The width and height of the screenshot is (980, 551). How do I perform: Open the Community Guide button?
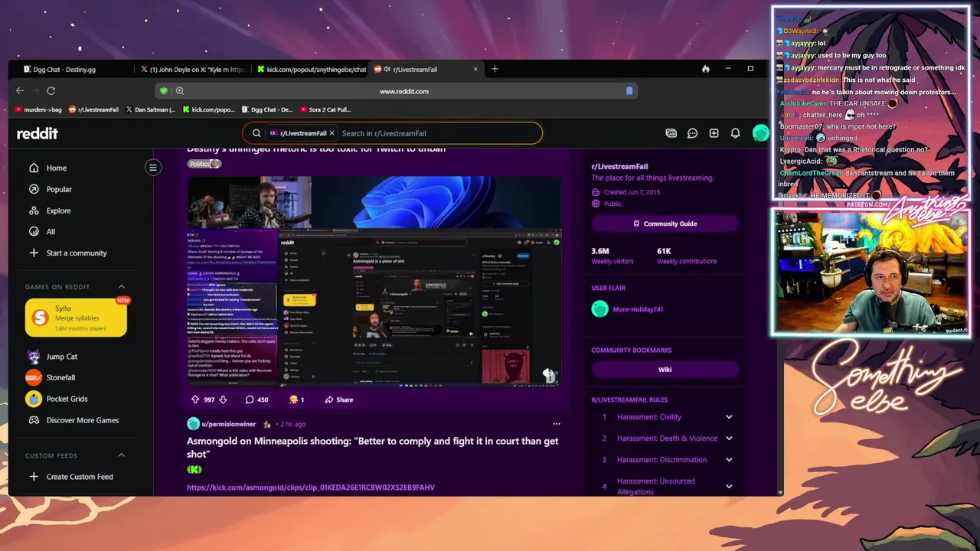(665, 223)
